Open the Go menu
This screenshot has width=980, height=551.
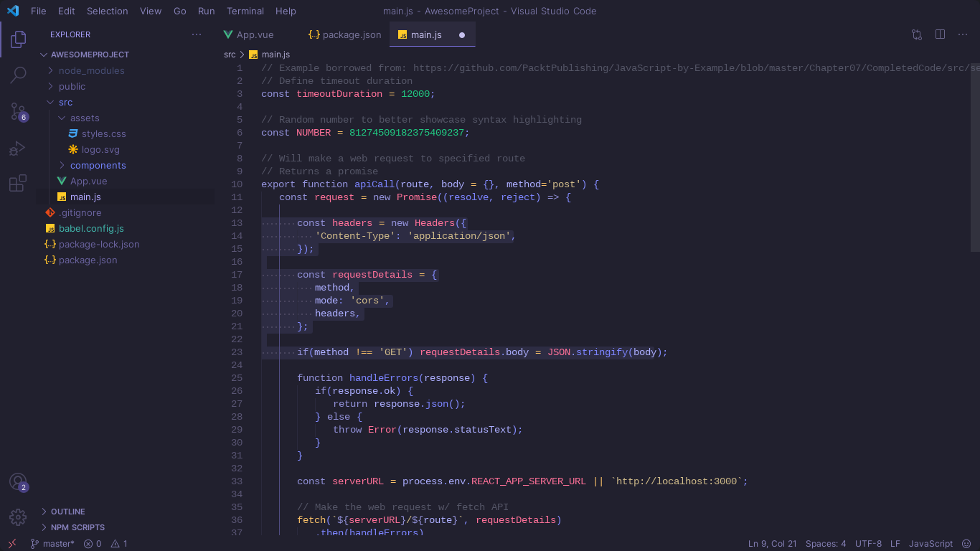click(x=180, y=11)
